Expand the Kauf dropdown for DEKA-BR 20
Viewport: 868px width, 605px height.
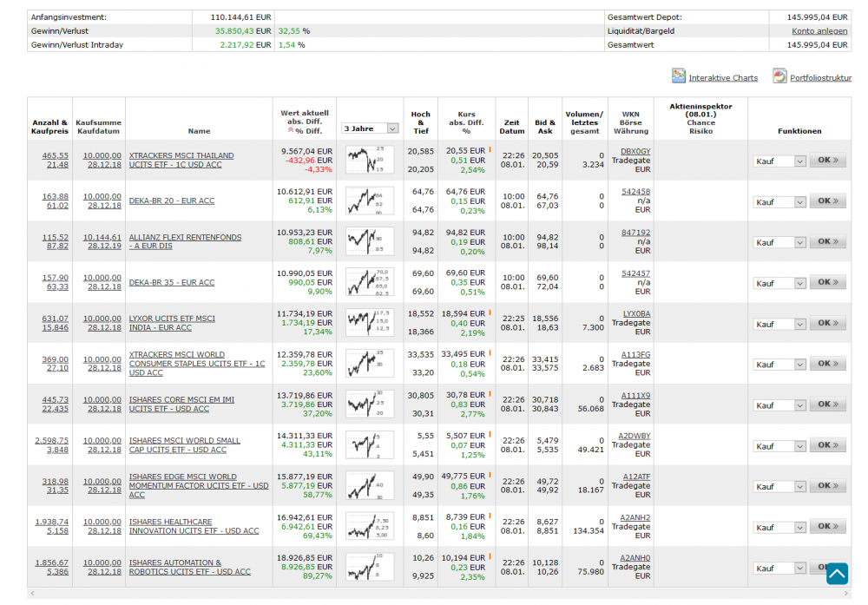[x=779, y=201]
